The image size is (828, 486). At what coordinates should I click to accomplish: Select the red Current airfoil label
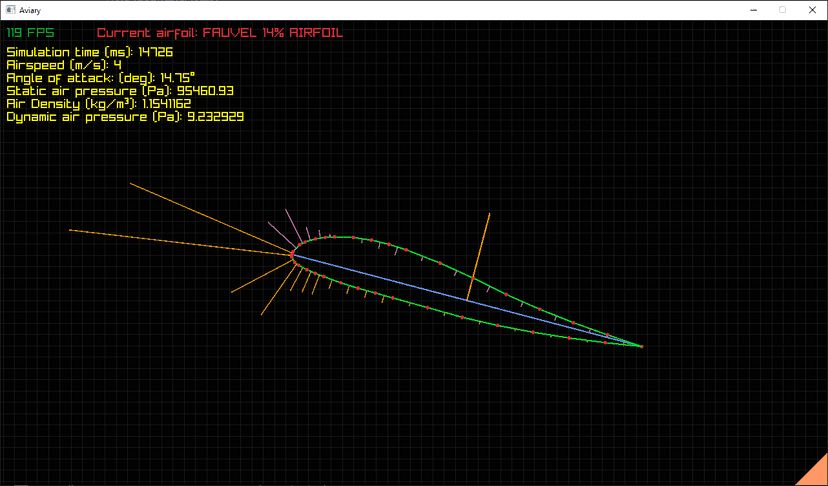click(x=219, y=33)
